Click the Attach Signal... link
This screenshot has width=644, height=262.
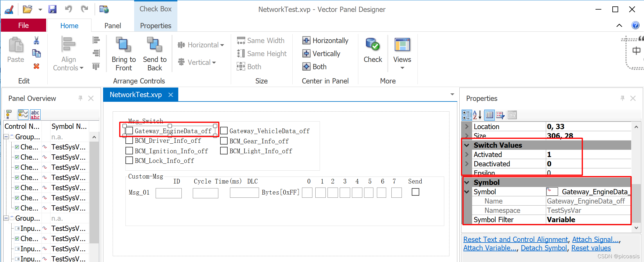596,239
